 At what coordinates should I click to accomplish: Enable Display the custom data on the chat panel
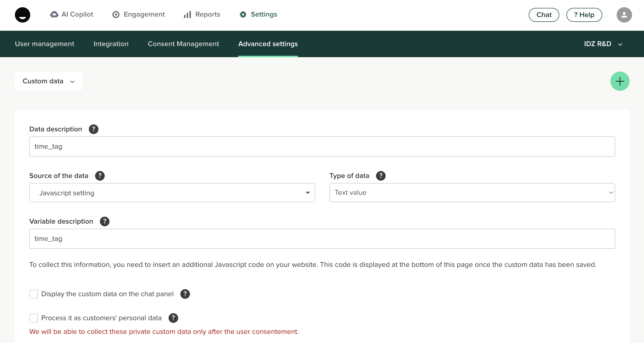point(34,294)
